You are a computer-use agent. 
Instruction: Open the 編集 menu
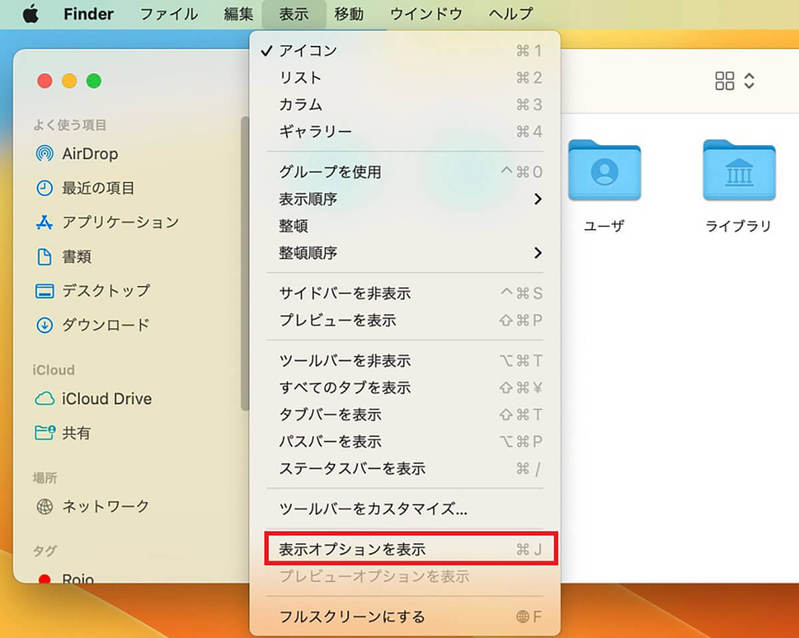coord(238,14)
